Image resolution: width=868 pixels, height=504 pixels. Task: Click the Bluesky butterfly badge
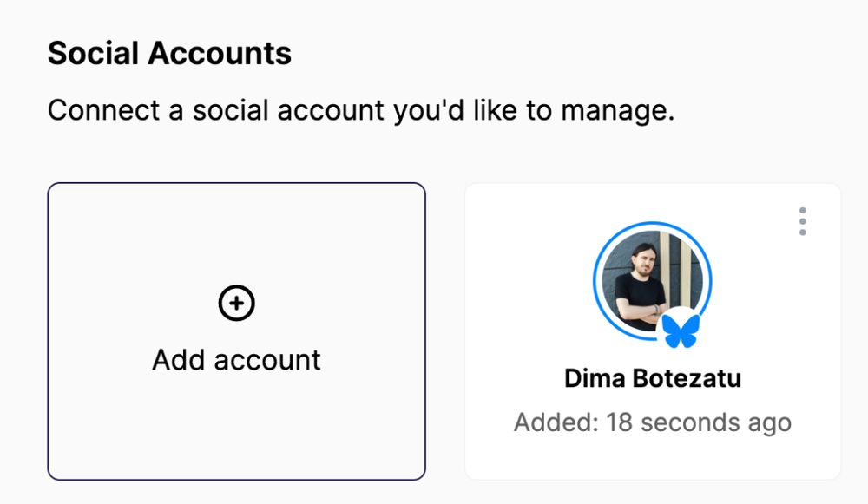click(x=681, y=331)
